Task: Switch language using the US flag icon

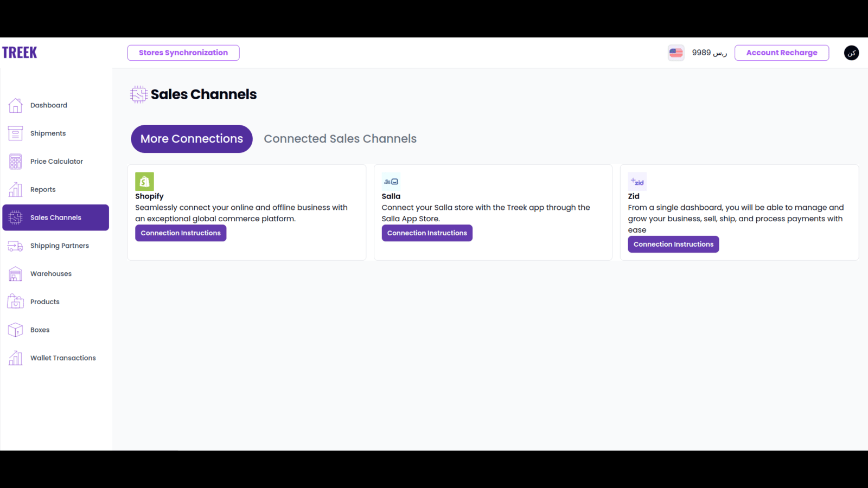Action: click(676, 53)
